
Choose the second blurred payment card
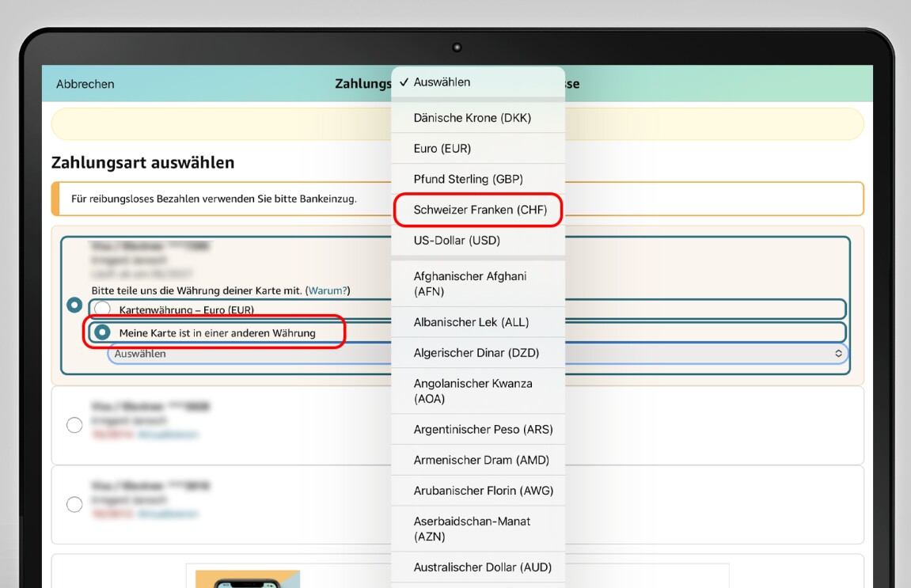pyautogui.click(x=74, y=424)
